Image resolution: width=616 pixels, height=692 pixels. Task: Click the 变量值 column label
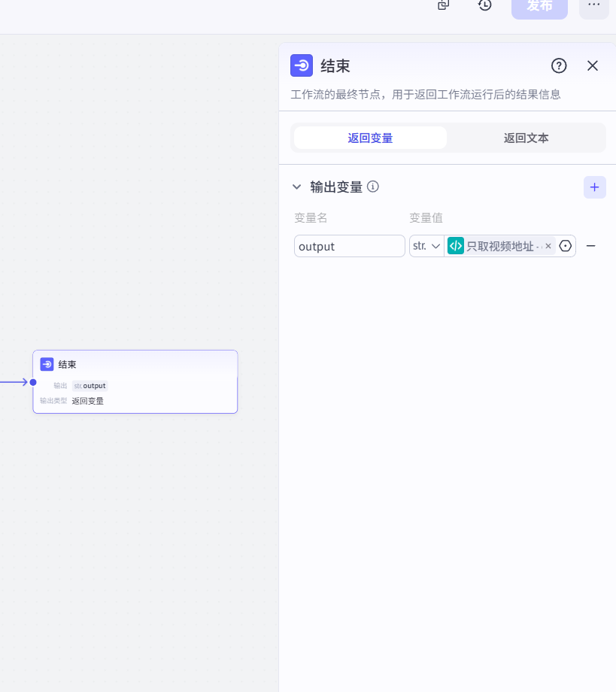[x=426, y=217]
